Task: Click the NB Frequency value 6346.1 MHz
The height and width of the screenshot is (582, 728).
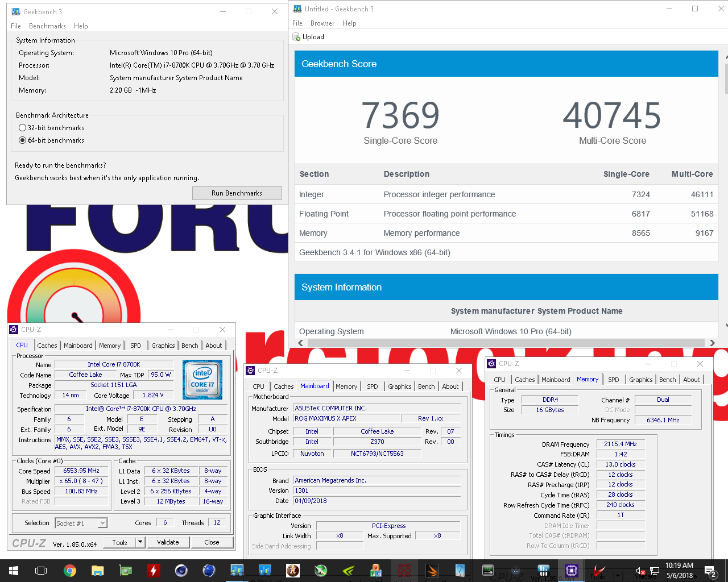Action: click(663, 420)
